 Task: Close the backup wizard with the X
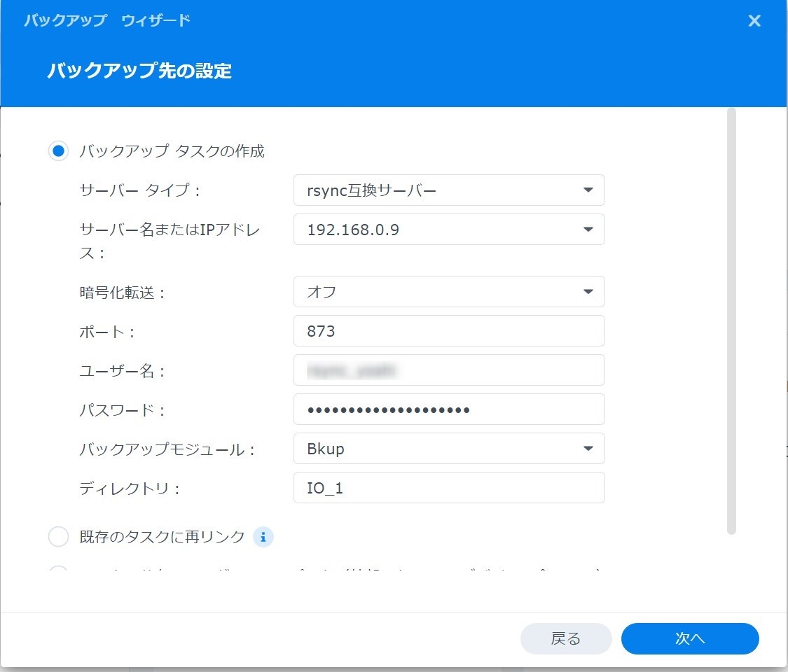(x=754, y=21)
